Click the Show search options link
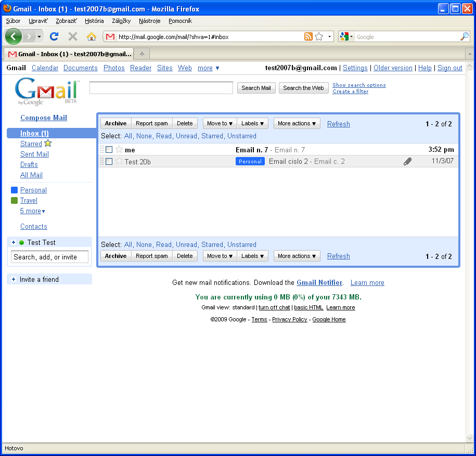This screenshot has width=476, height=456. coord(359,85)
